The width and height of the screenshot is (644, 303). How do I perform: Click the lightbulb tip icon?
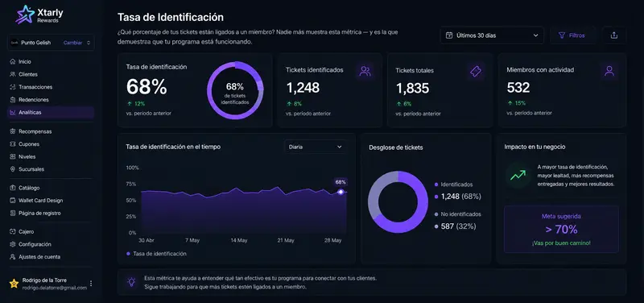coord(131,282)
